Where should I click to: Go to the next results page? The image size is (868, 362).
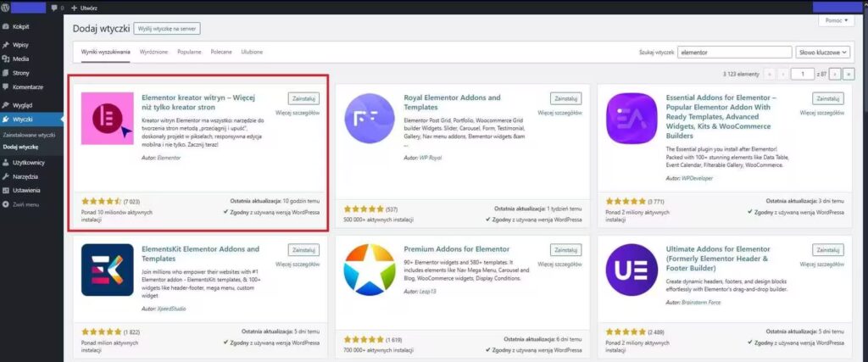pyautogui.click(x=836, y=74)
